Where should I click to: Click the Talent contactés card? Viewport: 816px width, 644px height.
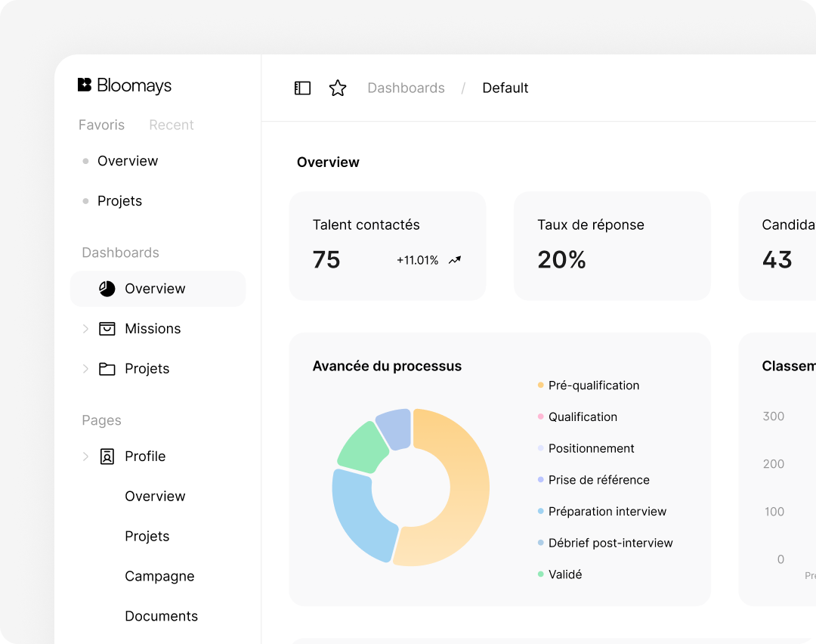pos(387,246)
